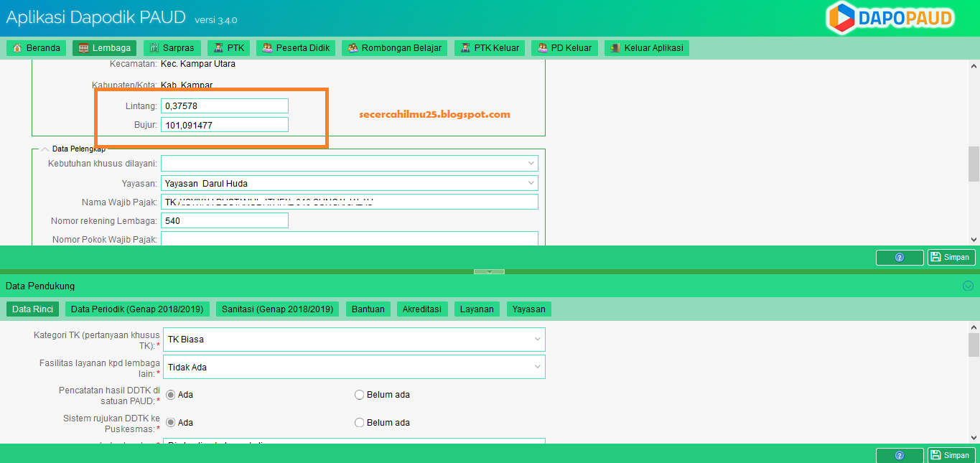
Task: Collapse the Data Pendukung panel
Action: [968, 286]
